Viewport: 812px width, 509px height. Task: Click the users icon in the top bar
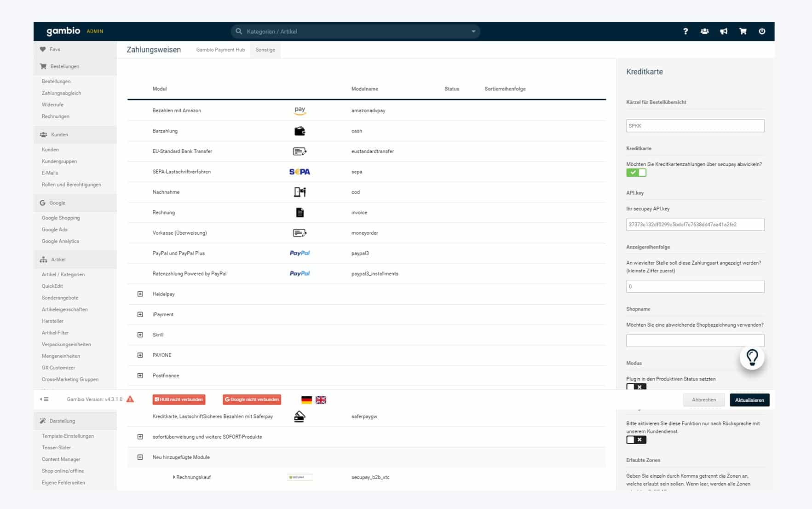(704, 31)
